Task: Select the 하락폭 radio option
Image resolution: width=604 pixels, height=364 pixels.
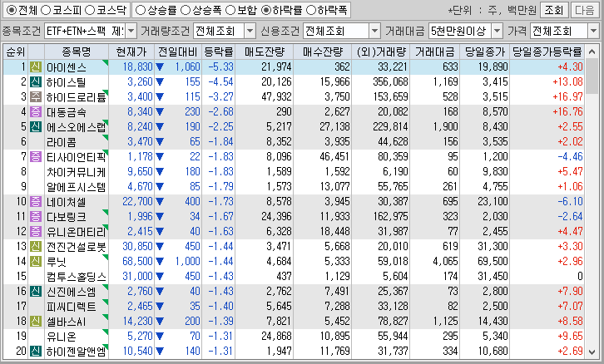Action: point(310,11)
